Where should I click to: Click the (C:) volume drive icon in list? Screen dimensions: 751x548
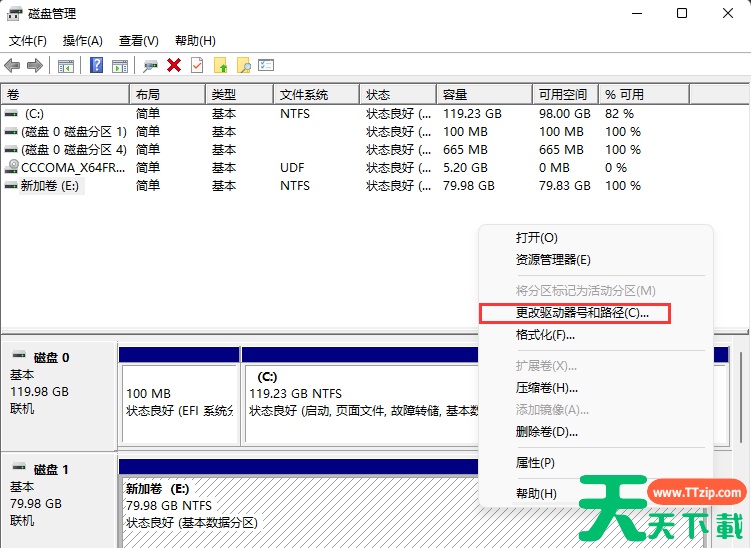(x=11, y=114)
